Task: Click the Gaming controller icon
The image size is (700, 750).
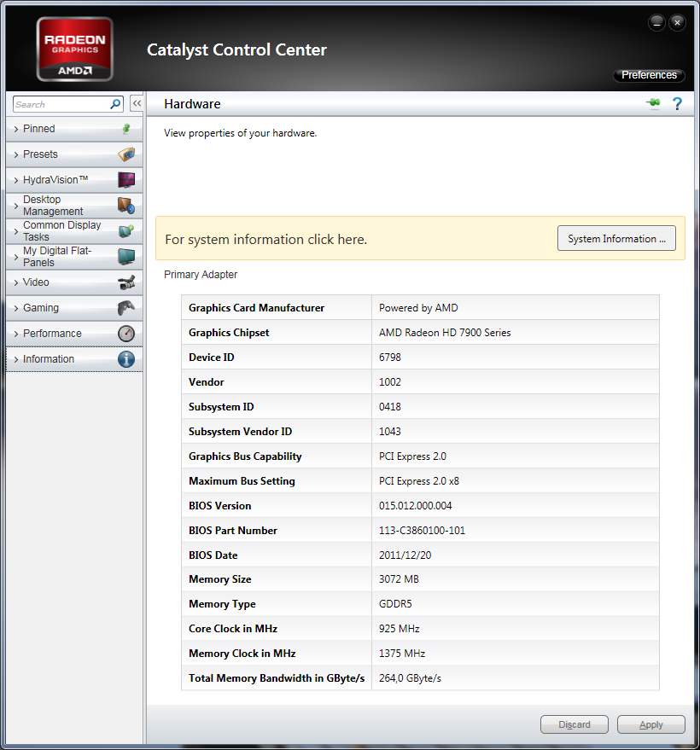Action: point(126,307)
